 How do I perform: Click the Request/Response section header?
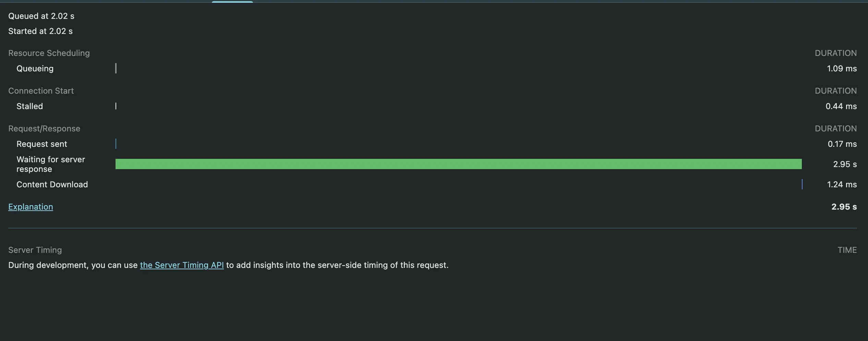coord(44,129)
